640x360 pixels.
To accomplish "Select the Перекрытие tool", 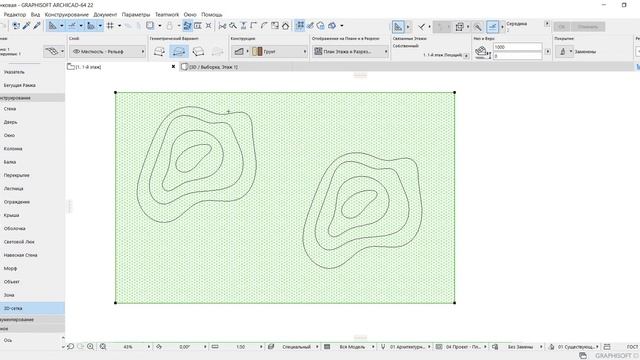I will [16, 175].
